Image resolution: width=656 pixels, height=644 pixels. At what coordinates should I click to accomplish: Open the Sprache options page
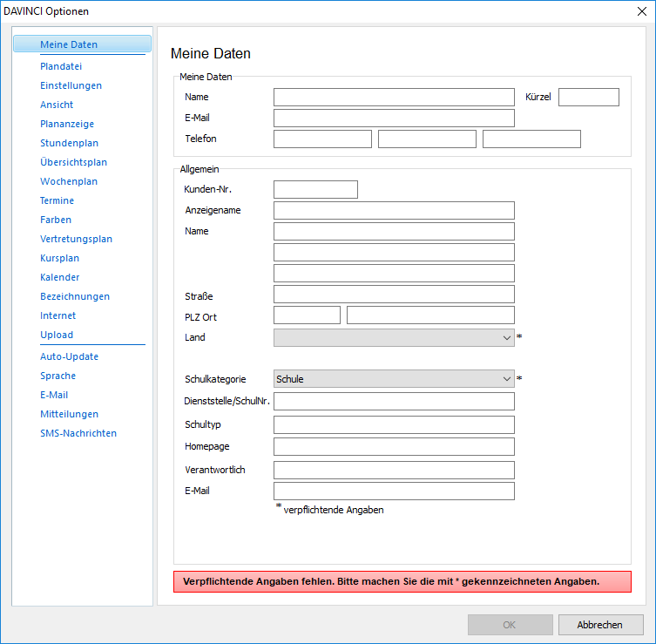click(57, 376)
